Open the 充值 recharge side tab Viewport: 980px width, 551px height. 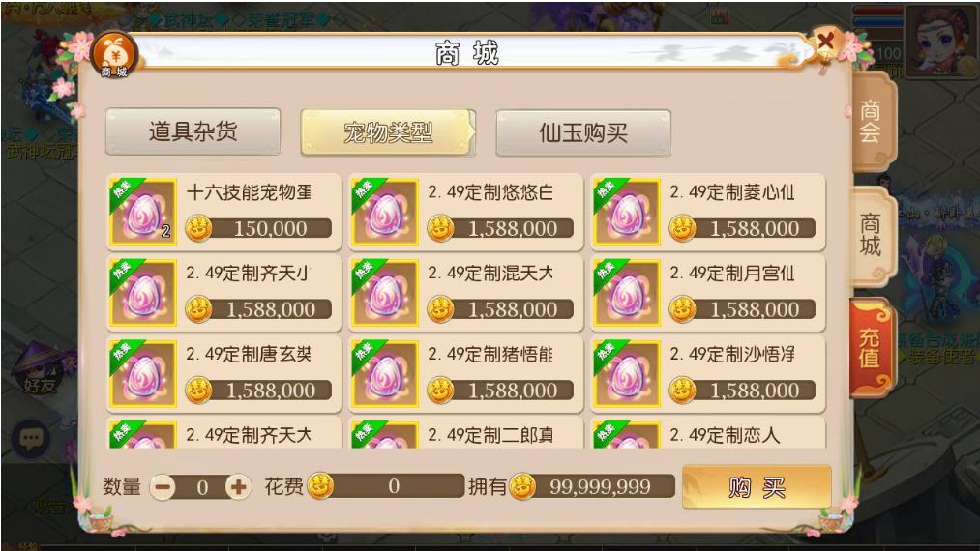pyautogui.click(x=871, y=348)
